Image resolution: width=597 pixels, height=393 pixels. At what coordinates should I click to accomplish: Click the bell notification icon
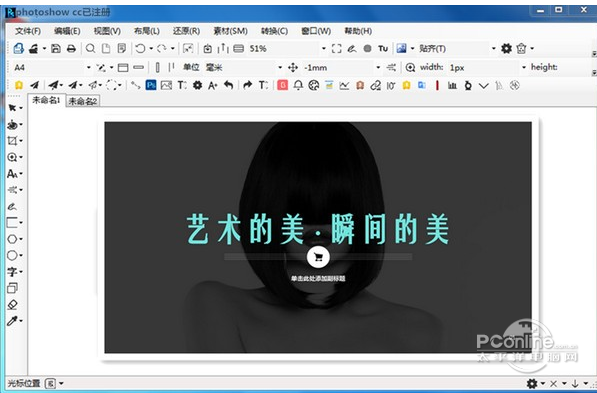[298, 85]
